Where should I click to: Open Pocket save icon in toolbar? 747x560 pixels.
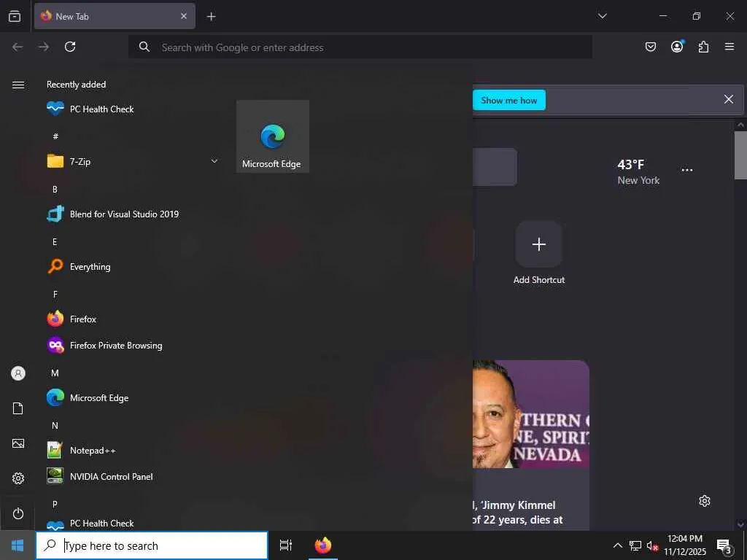[650, 47]
